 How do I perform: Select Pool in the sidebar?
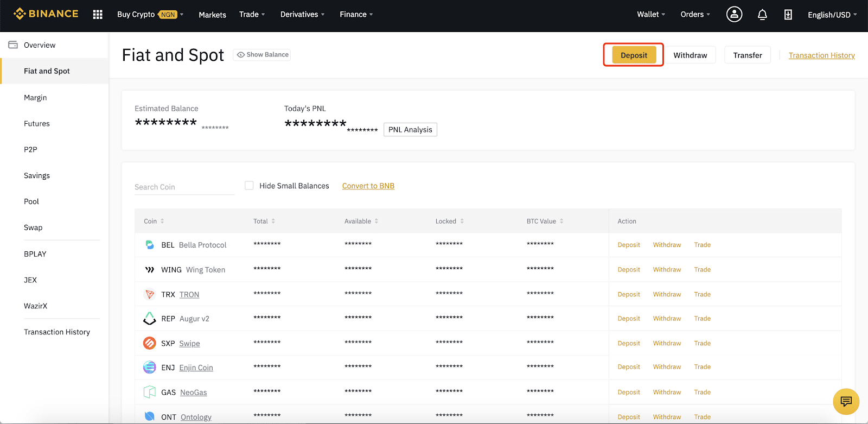coord(31,201)
